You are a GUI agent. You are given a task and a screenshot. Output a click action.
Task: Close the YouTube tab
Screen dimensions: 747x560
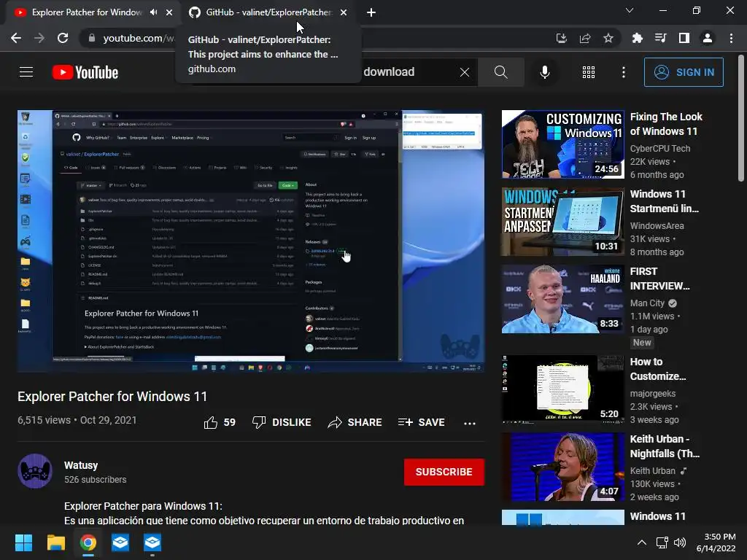pos(169,12)
